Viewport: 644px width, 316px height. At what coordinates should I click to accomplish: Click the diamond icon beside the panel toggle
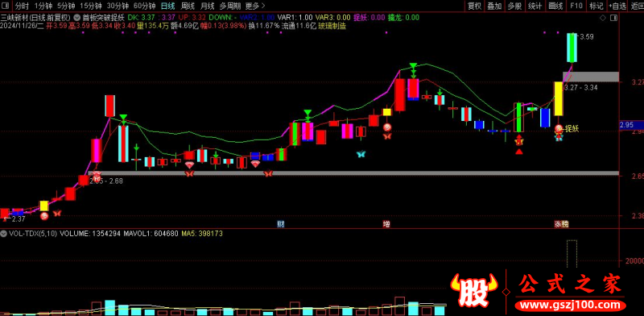coord(602,18)
